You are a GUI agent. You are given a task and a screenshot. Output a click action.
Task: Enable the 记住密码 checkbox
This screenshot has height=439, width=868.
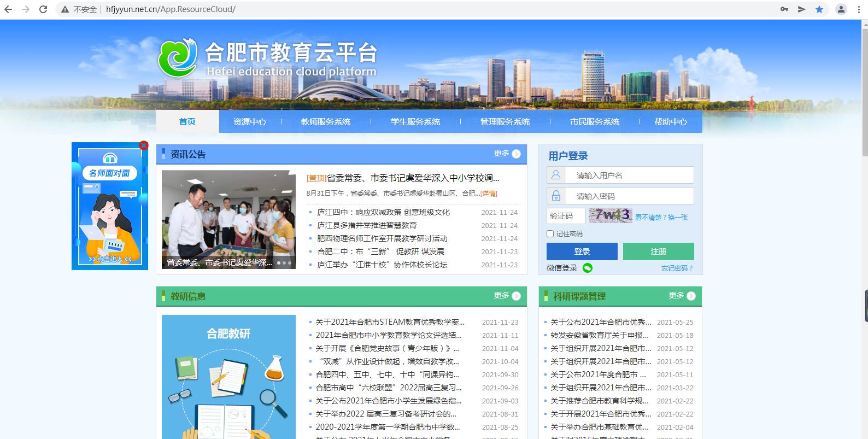[550, 234]
